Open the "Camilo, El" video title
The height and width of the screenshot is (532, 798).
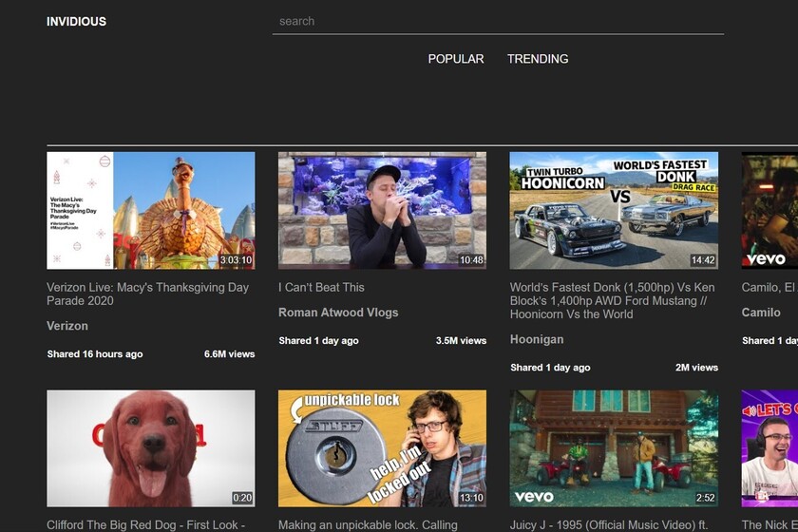click(769, 287)
